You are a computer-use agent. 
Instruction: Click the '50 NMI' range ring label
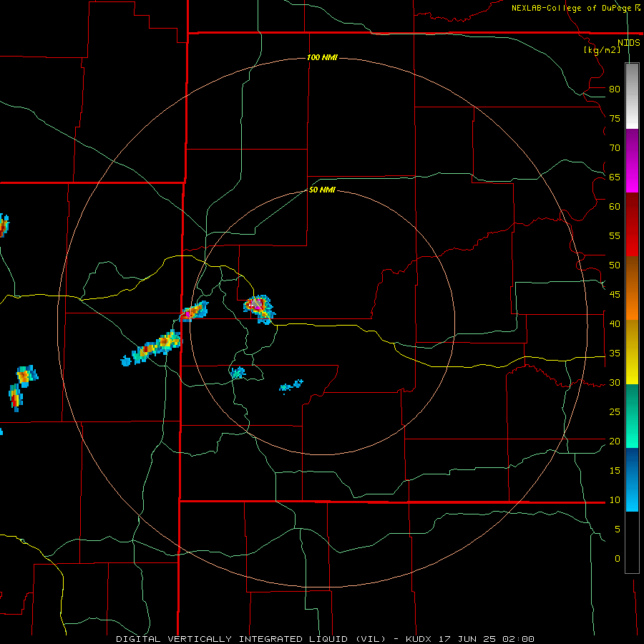322,190
